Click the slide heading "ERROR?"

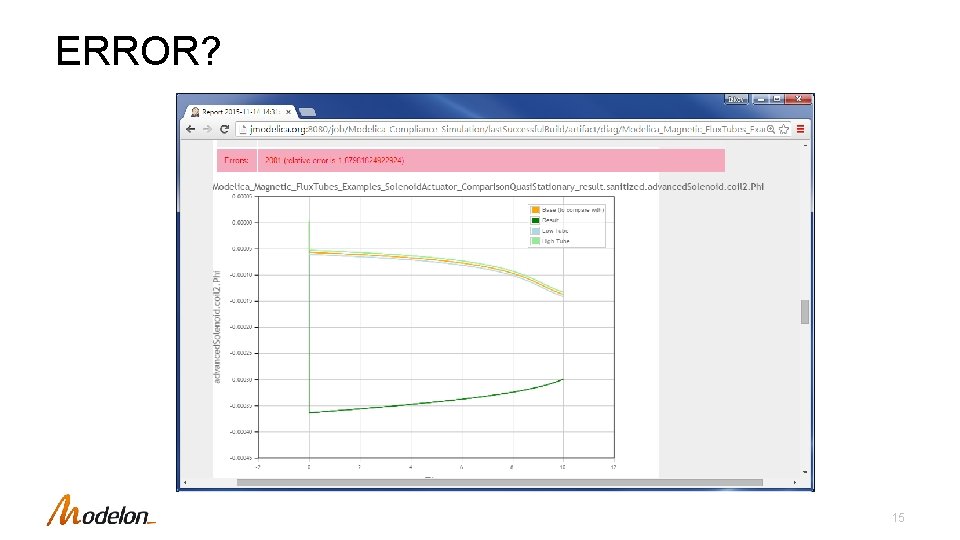click(x=138, y=50)
